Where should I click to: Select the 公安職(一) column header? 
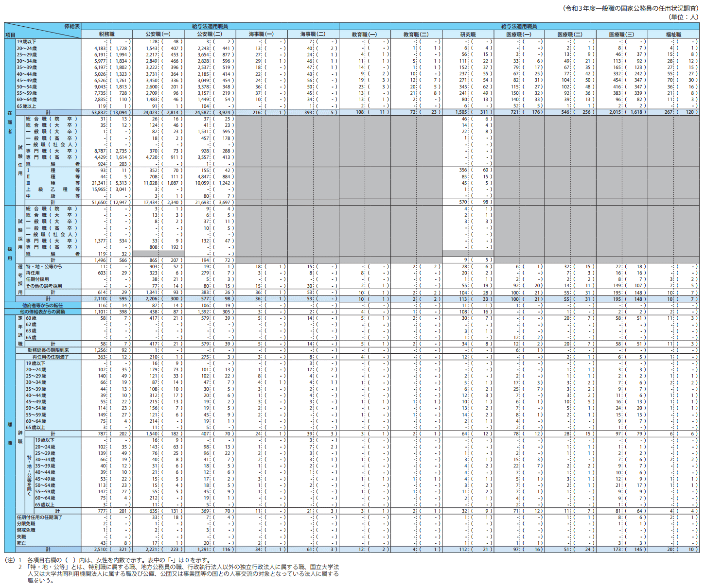pyautogui.click(x=158, y=35)
